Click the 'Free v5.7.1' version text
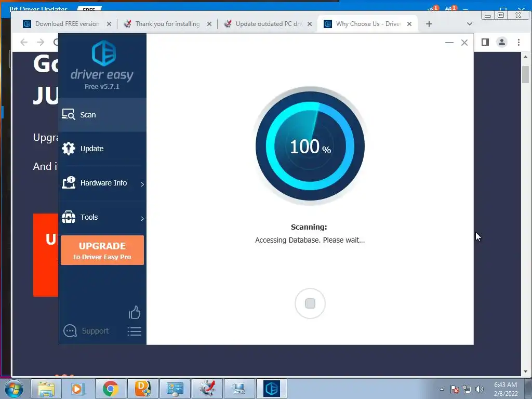The width and height of the screenshot is (532, 399). click(102, 87)
